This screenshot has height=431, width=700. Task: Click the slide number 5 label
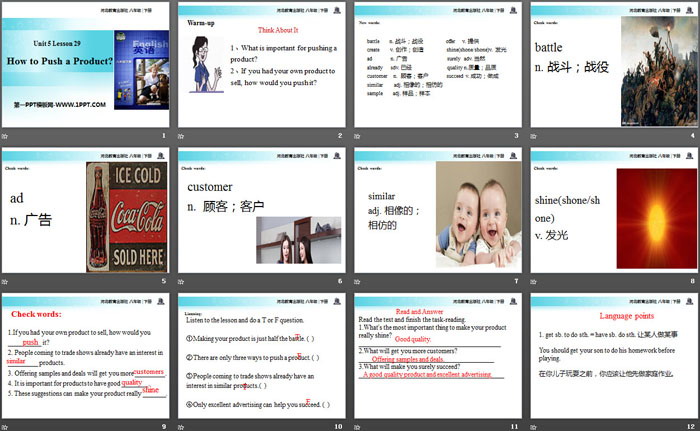click(164, 281)
